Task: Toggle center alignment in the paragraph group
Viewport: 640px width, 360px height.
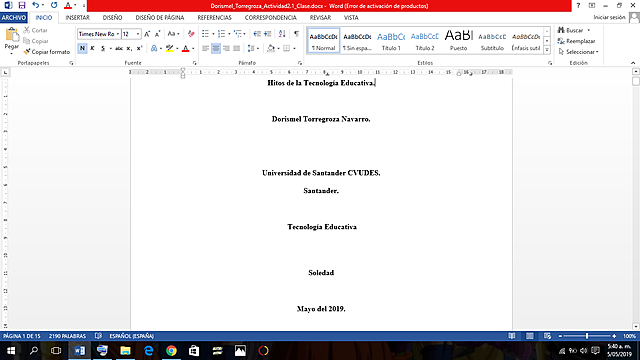Action: point(216,48)
